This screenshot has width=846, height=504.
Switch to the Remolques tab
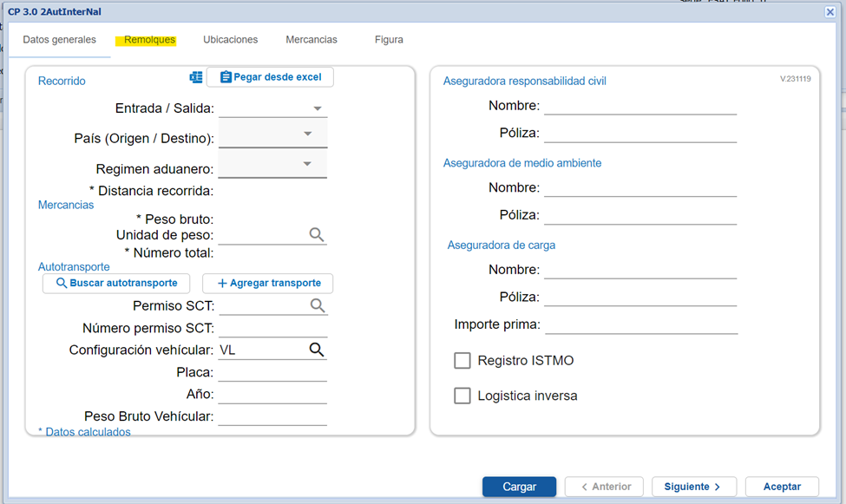point(149,40)
